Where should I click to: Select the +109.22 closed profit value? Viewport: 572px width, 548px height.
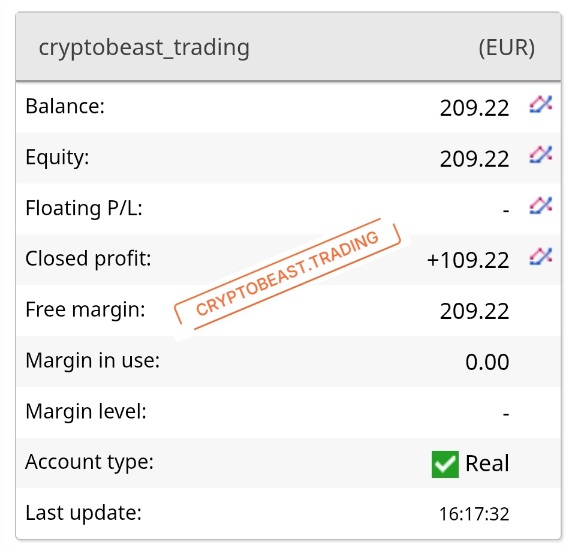tap(468, 260)
